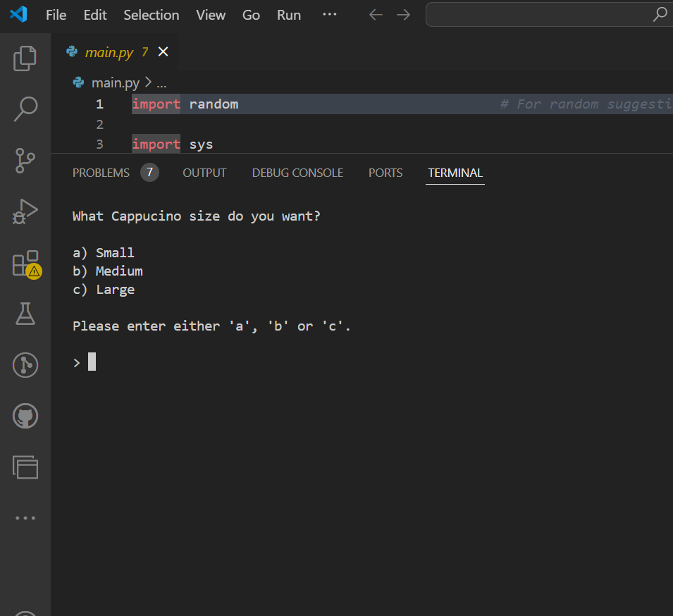
Task: Click line number 3 in the editor
Action: pos(99,144)
